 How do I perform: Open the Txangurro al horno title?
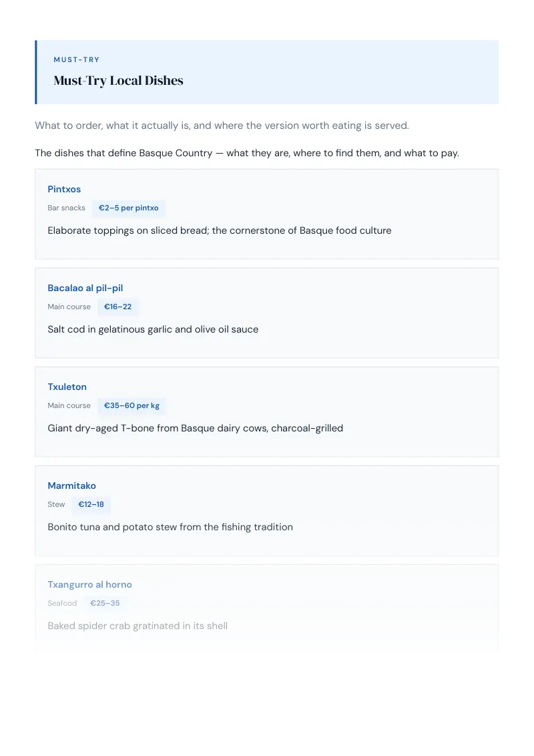point(89,584)
